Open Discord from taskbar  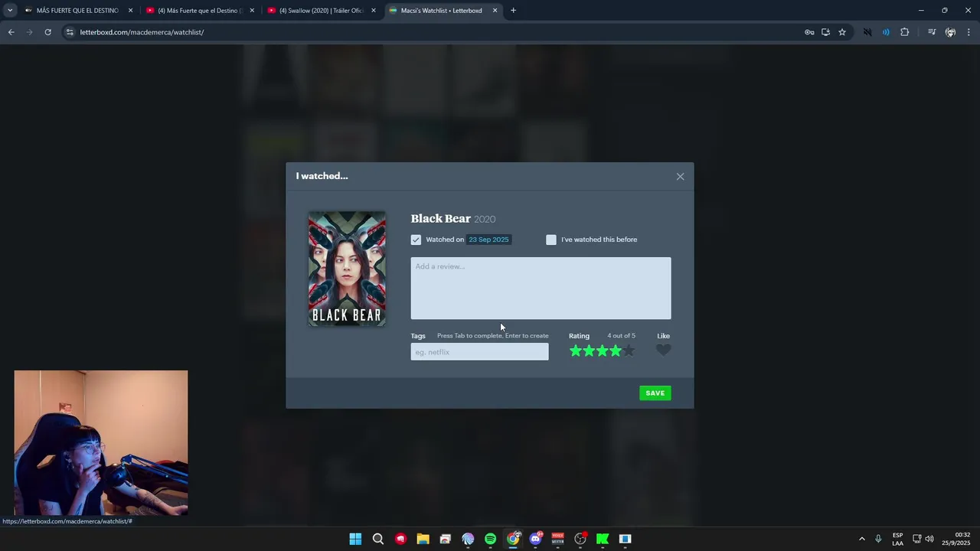[x=535, y=539]
